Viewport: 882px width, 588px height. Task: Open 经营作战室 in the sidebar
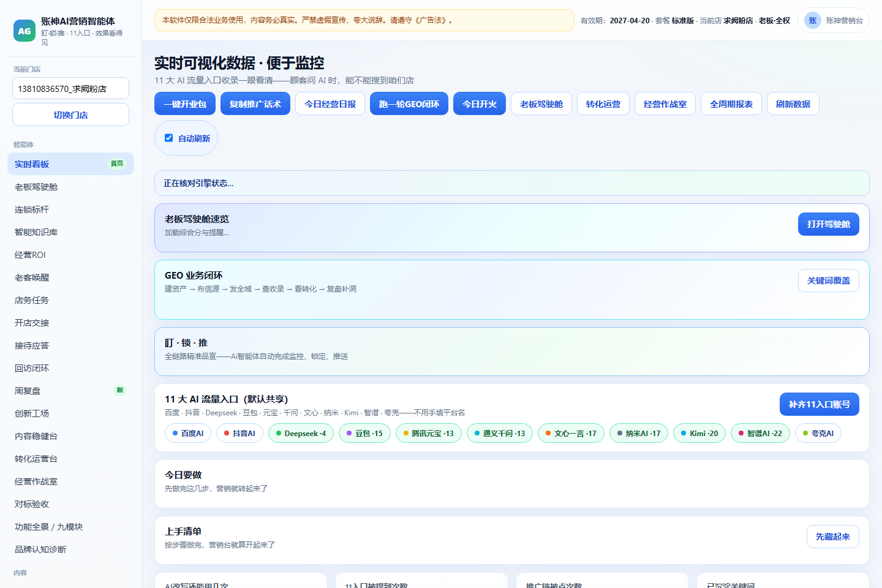click(70, 481)
